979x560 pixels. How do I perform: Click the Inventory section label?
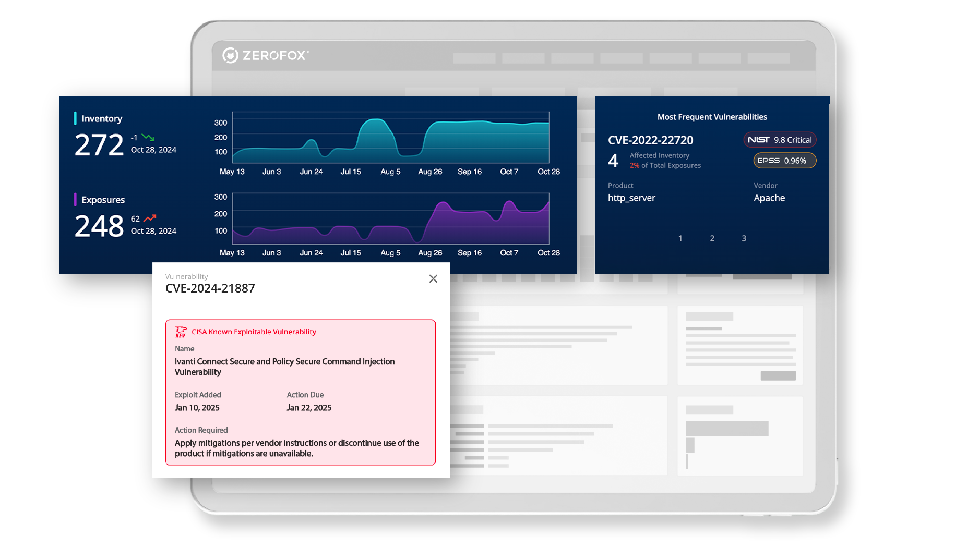coord(102,119)
